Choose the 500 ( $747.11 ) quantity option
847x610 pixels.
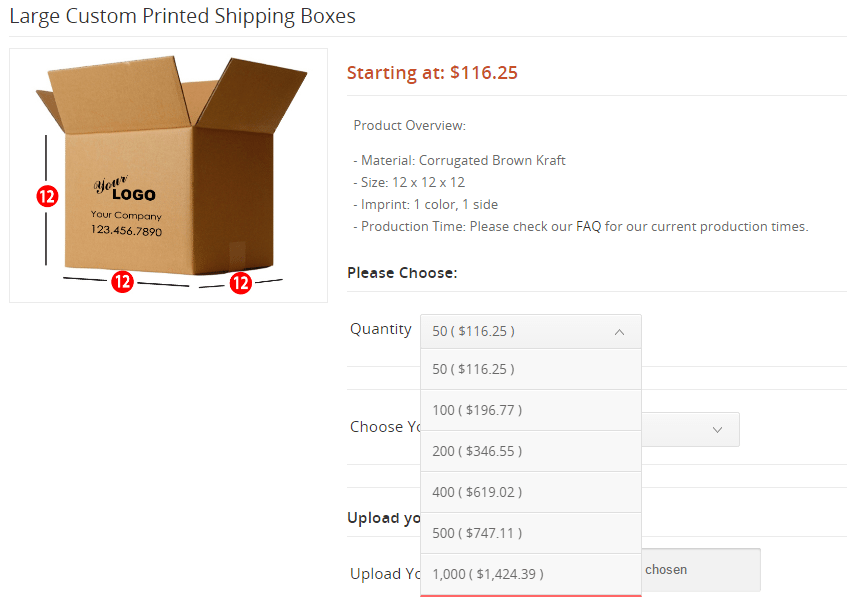tap(531, 533)
